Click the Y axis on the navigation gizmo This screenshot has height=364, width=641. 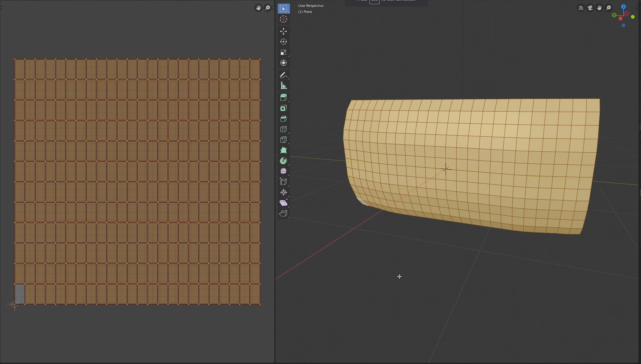point(614,15)
